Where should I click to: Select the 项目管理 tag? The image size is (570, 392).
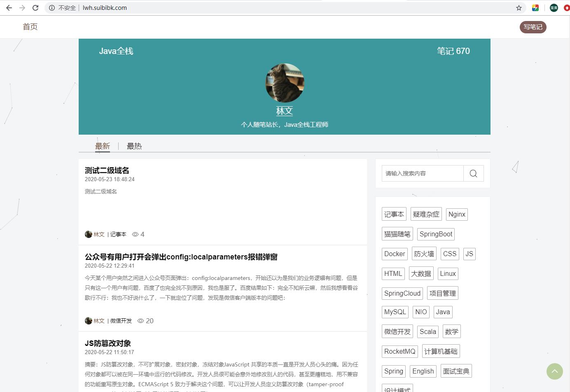point(443,293)
